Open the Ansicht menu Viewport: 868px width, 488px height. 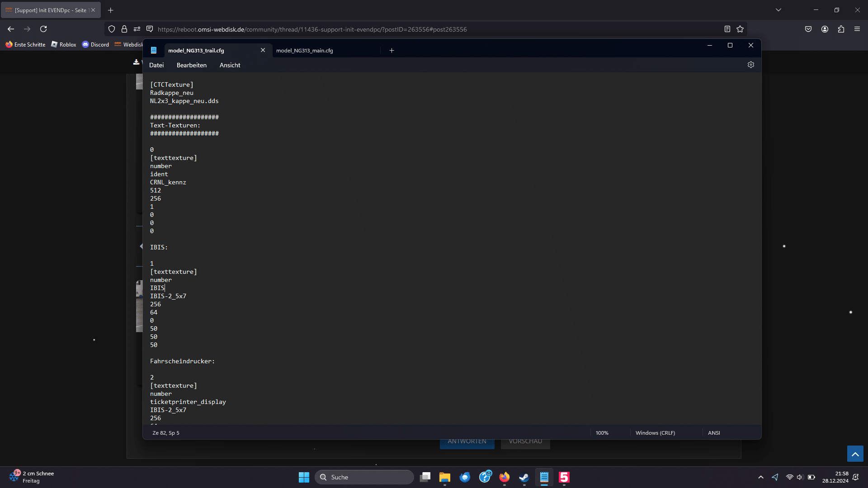230,65
